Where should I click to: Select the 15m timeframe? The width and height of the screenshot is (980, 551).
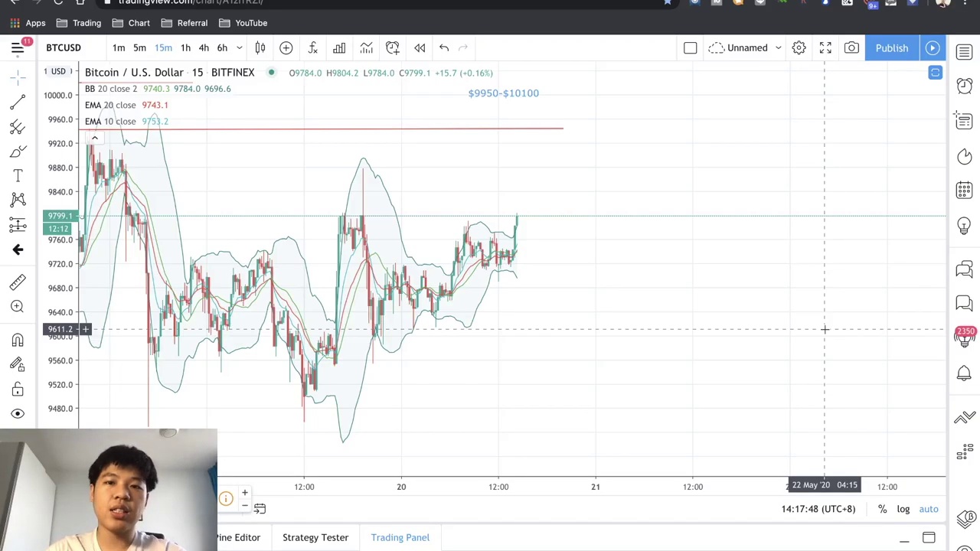click(163, 48)
